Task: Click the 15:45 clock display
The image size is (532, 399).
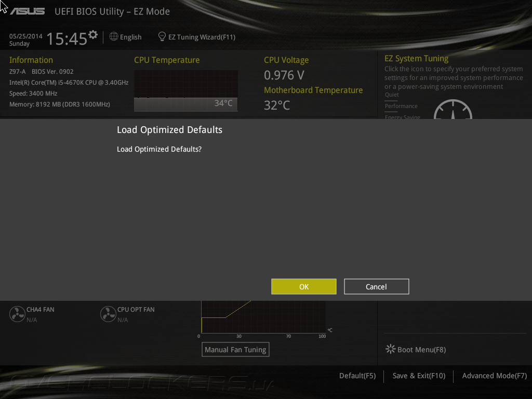Action: tap(67, 38)
